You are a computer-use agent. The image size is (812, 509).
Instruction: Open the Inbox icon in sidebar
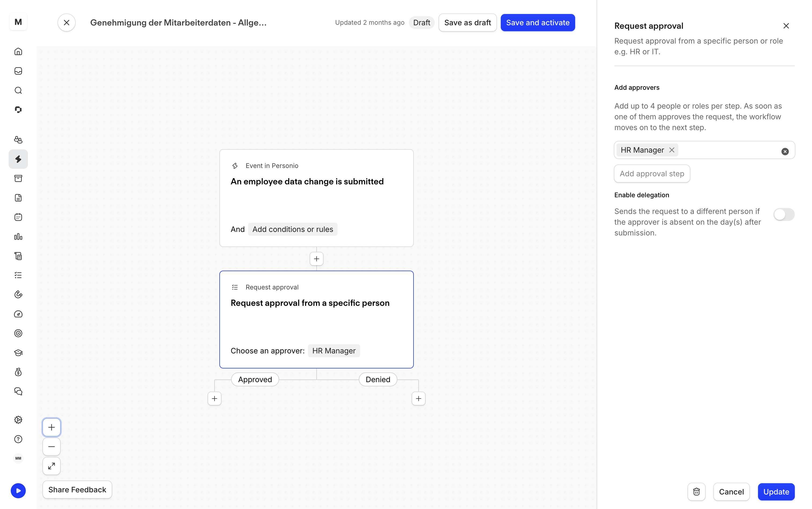(x=18, y=71)
